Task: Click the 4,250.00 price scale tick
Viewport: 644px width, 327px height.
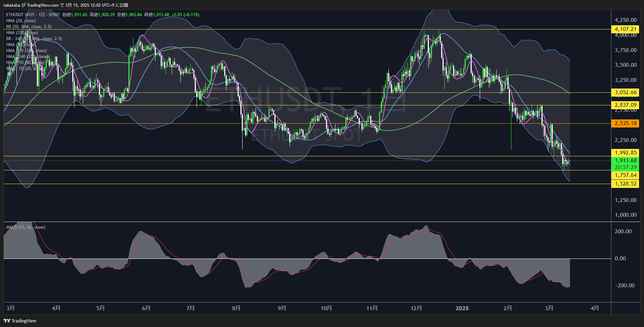Action: (x=626, y=20)
